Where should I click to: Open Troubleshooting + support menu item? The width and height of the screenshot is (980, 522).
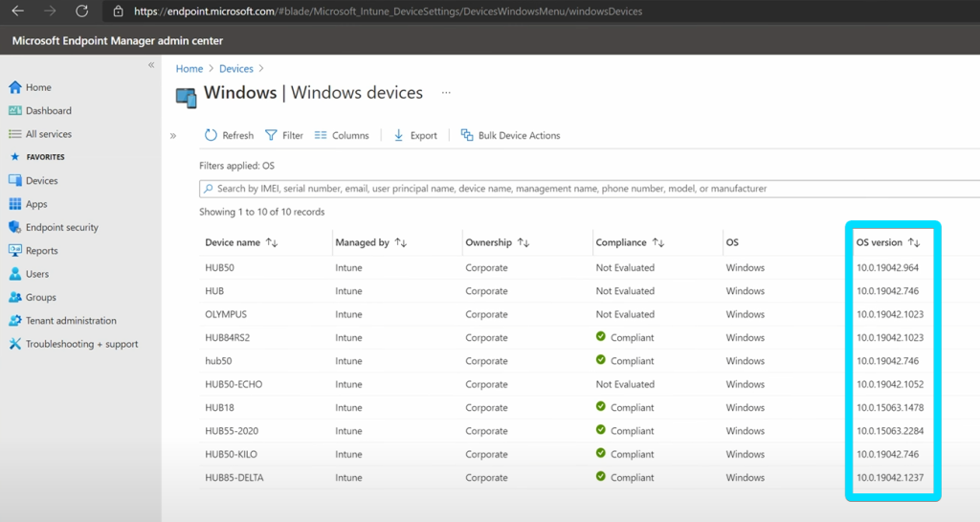tap(73, 344)
